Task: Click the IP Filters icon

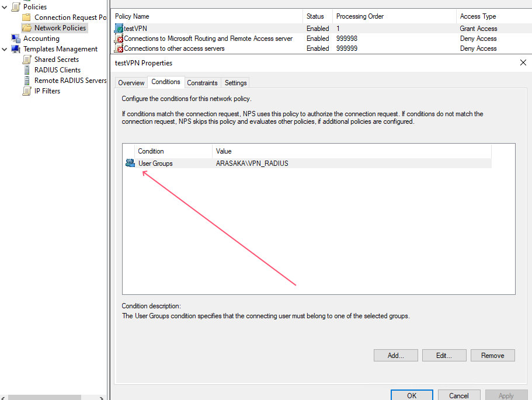Action: point(27,91)
